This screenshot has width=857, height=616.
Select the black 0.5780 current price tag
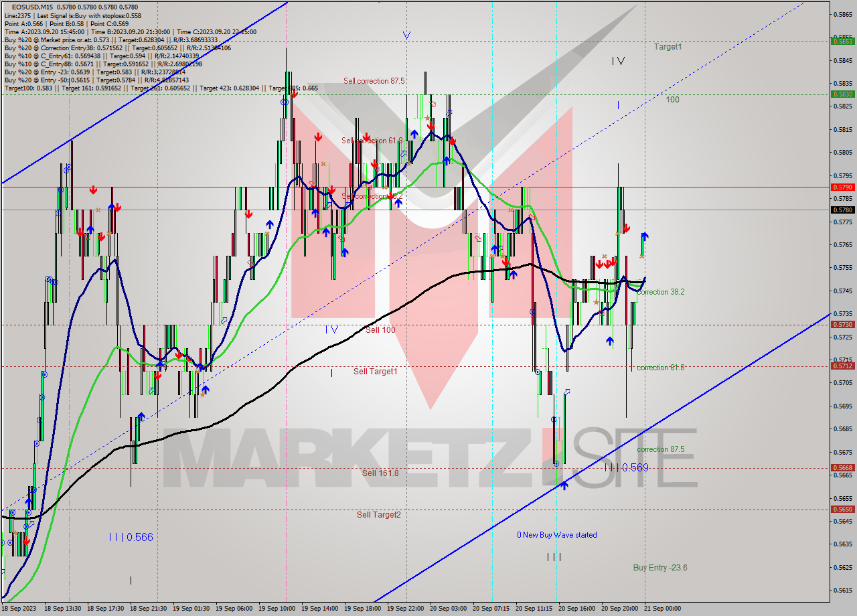click(x=842, y=210)
